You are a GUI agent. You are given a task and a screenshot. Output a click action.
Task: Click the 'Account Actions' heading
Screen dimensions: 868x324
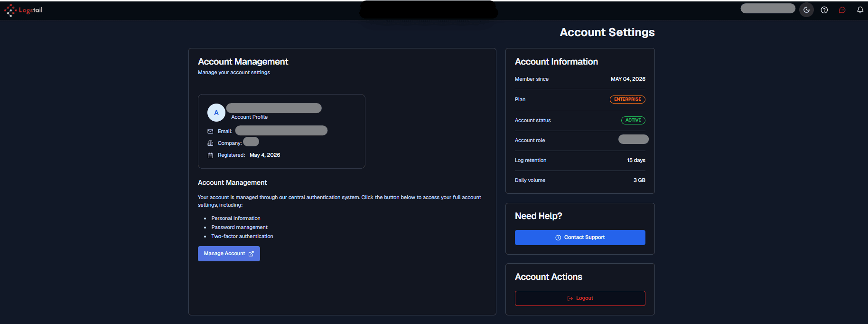(x=548, y=277)
